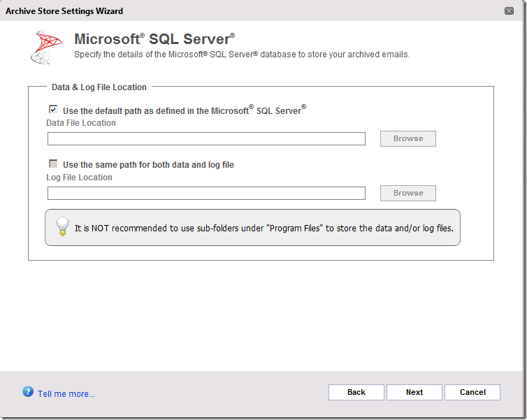Image resolution: width=527 pixels, height=420 pixels.
Task: Click the Microsoft SQL Server heading
Action: point(154,39)
